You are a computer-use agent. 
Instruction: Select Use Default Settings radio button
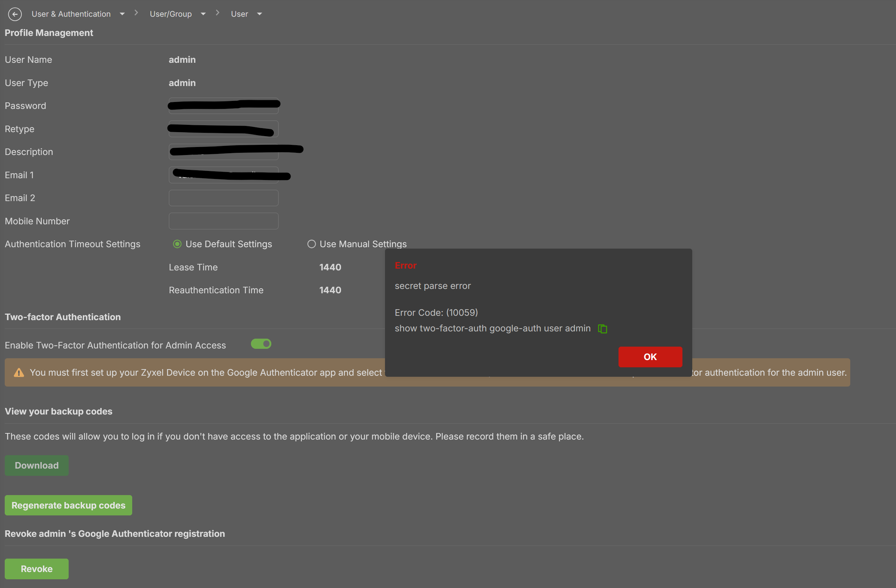(177, 244)
